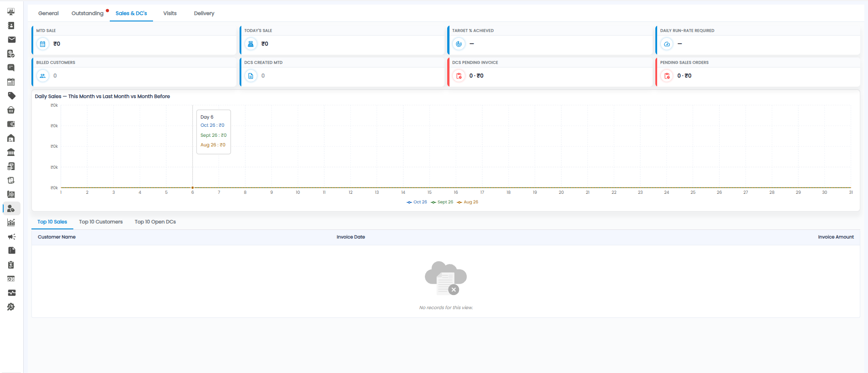Open the warehouse building sidebar icon
The height and width of the screenshot is (373, 868).
11,138
